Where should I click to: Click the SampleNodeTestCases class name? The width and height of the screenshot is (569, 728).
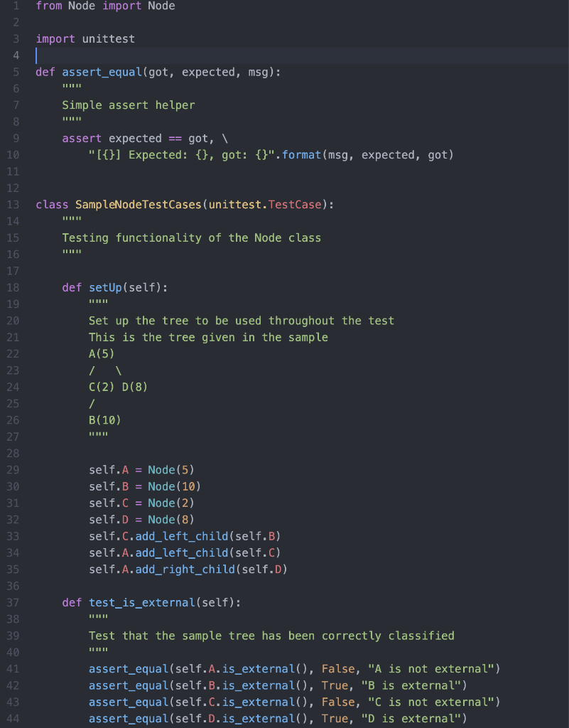[x=139, y=205]
